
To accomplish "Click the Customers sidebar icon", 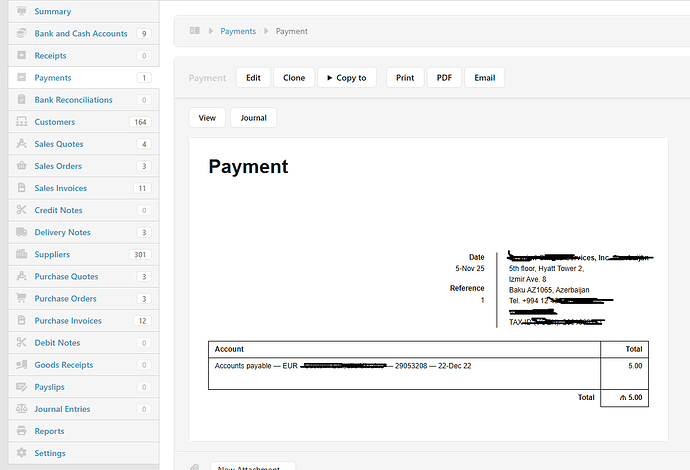I will click(21, 121).
